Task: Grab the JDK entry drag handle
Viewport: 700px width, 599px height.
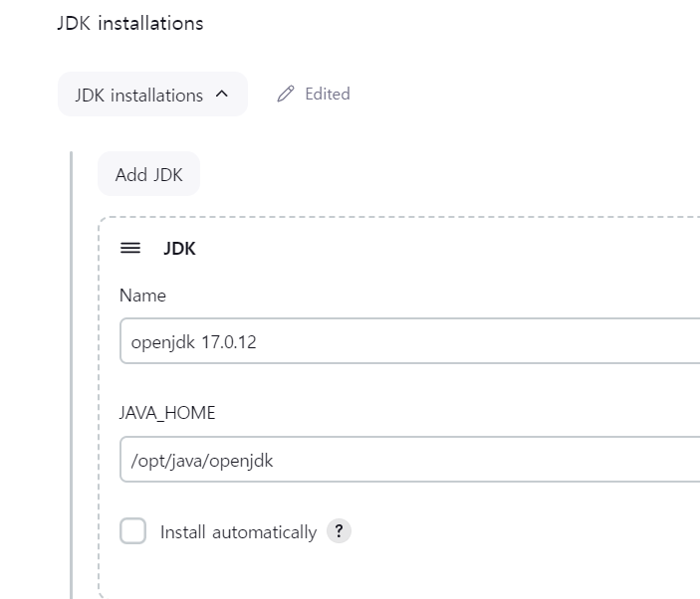Action: (x=130, y=248)
